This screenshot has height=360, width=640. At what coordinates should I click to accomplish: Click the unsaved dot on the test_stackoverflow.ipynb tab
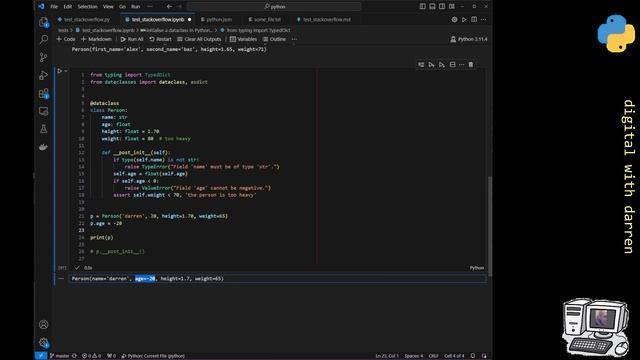189,20
